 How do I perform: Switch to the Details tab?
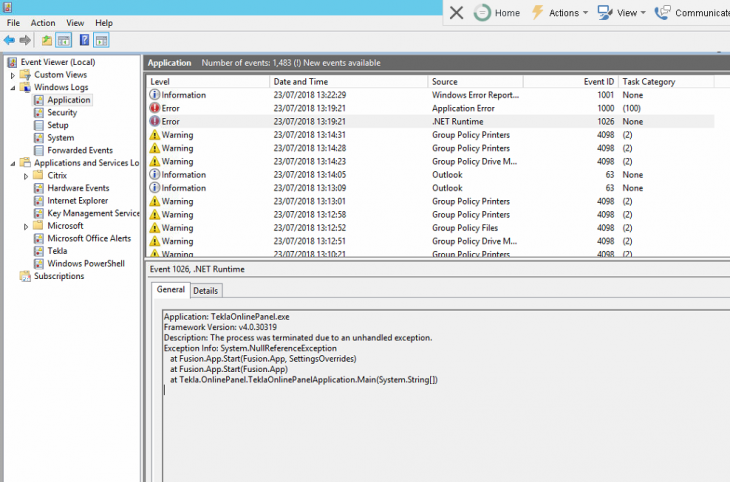205,291
